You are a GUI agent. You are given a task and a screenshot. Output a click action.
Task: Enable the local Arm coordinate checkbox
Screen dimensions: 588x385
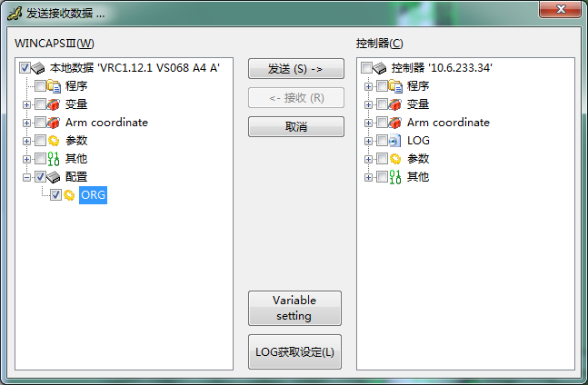coord(40,123)
